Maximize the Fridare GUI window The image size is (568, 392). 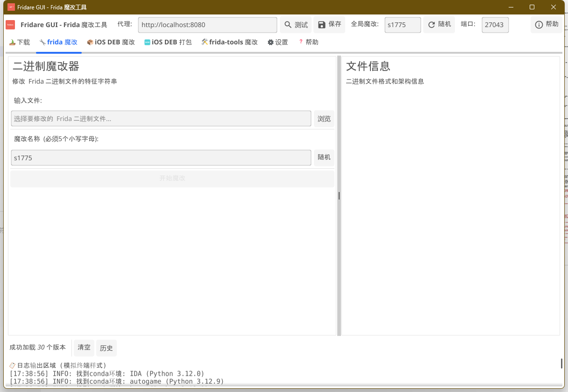pyautogui.click(x=532, y=7)
